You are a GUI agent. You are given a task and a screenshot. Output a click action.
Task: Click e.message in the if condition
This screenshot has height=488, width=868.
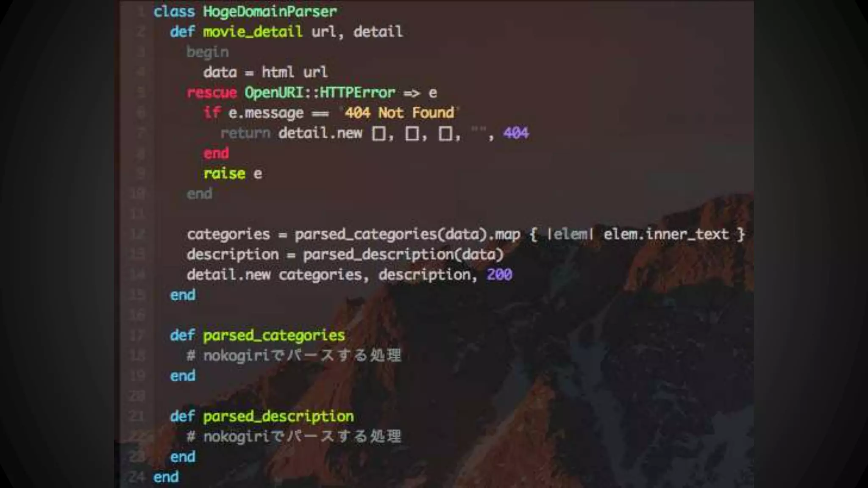266,113
